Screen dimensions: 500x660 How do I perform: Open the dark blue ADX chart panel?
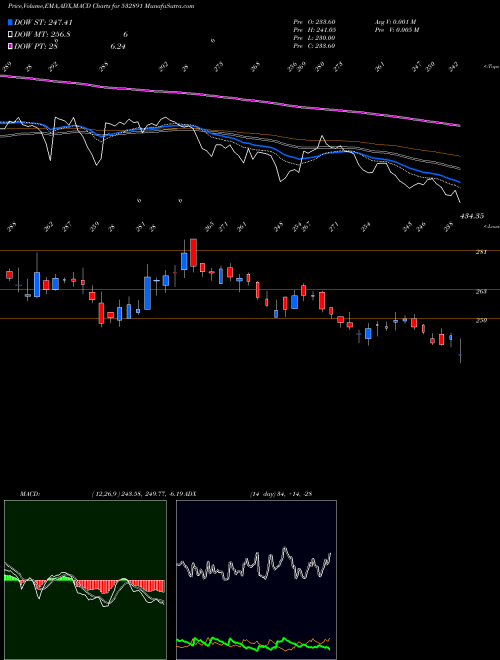[256, 580]
